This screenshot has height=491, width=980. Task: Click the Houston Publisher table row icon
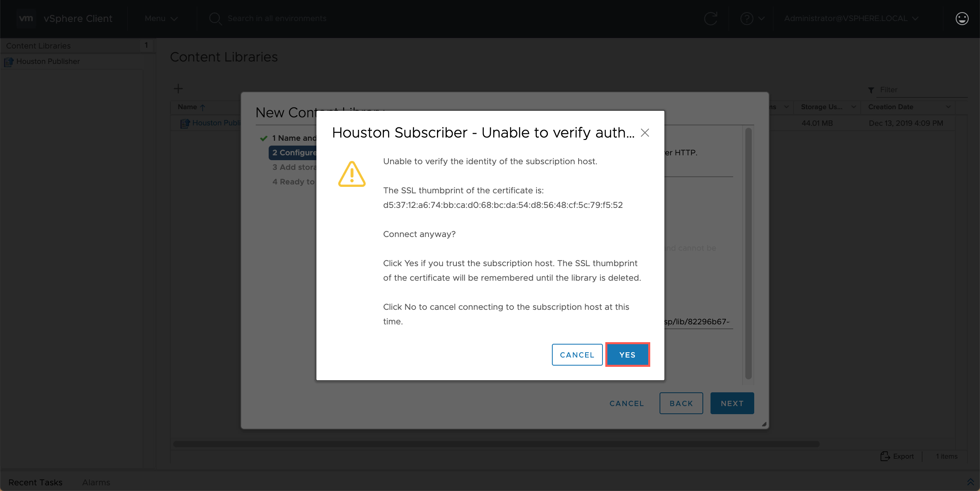coord(185,123)
